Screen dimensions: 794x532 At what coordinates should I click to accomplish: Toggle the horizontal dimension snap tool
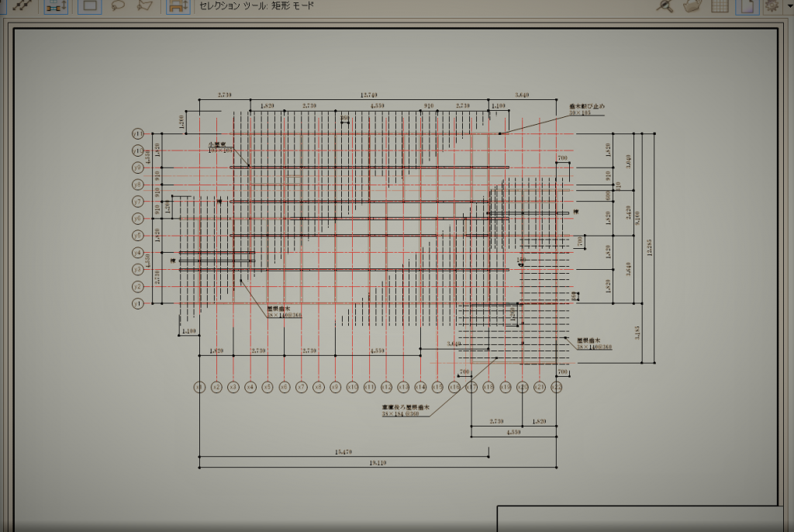coord(55,6)
